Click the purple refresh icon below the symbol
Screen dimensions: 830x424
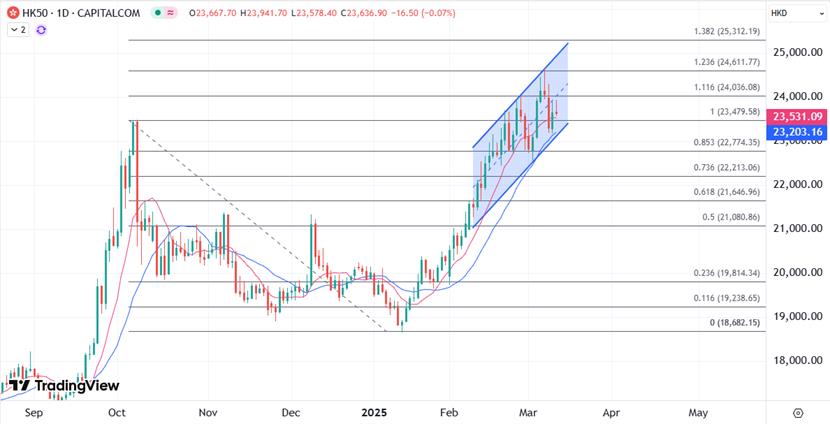(41, 31)
